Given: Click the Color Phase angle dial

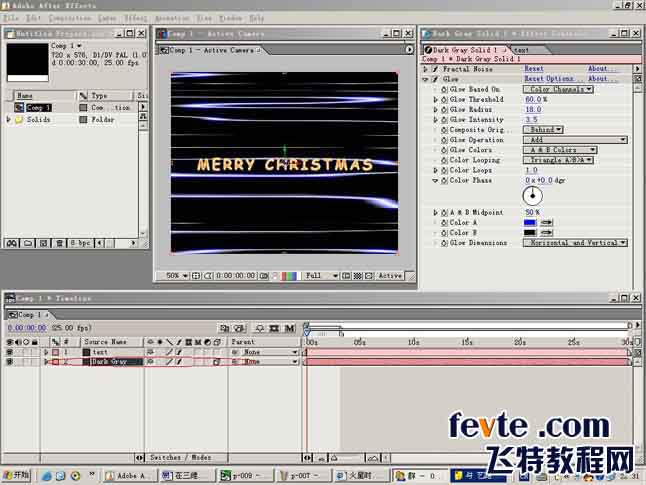Looking at the screenshot, I should [532, 196].
